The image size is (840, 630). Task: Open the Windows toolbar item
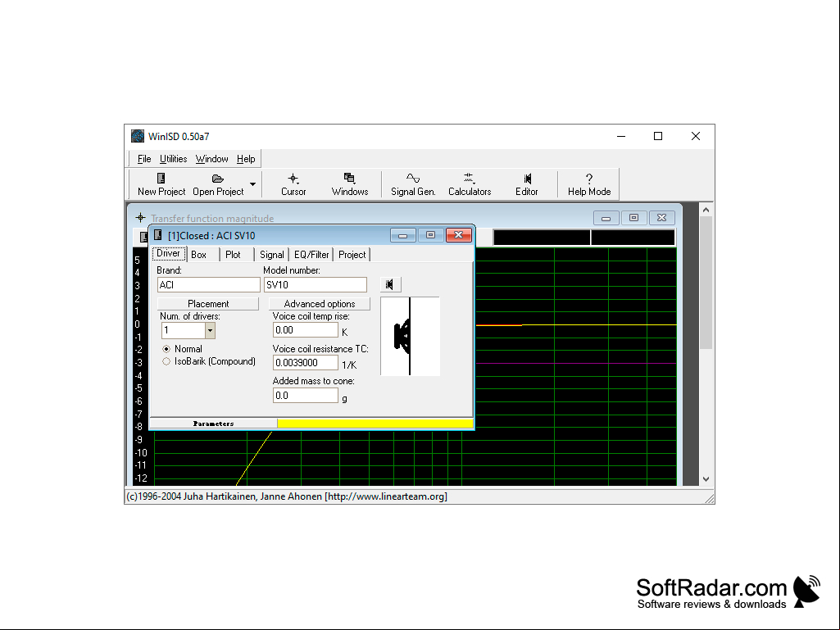click(x=349, y=184)
